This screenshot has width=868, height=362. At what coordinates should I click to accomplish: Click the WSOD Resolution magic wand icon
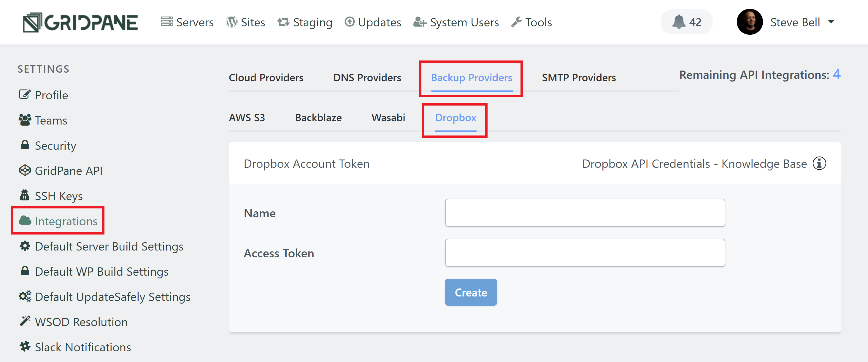tap(25, 321)
